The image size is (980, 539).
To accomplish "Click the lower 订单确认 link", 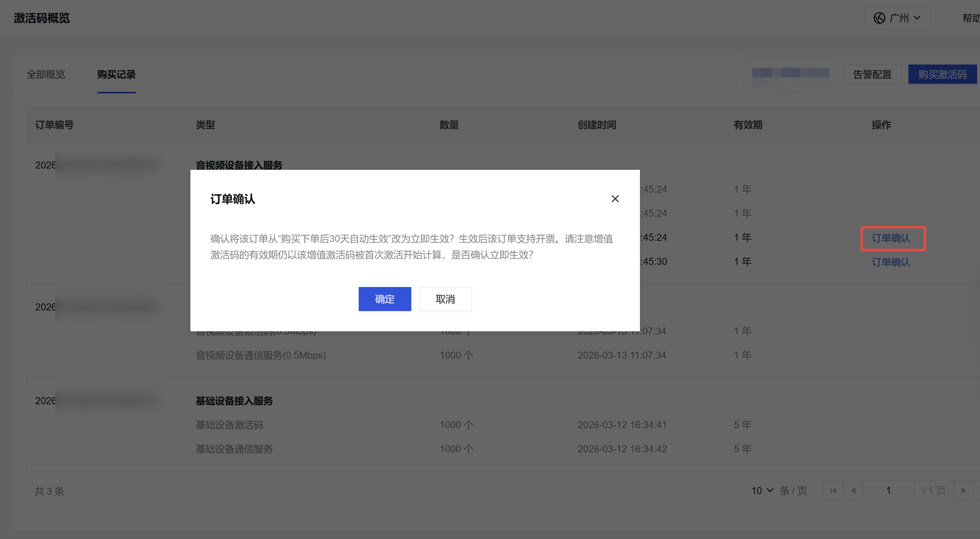I will [x=891, y=262].
